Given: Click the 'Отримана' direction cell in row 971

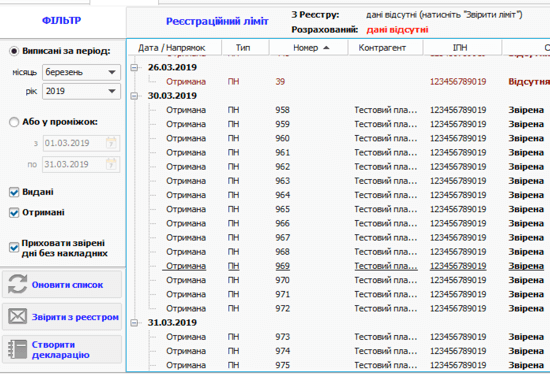Looking at the screenshot, I should point(186,294).
